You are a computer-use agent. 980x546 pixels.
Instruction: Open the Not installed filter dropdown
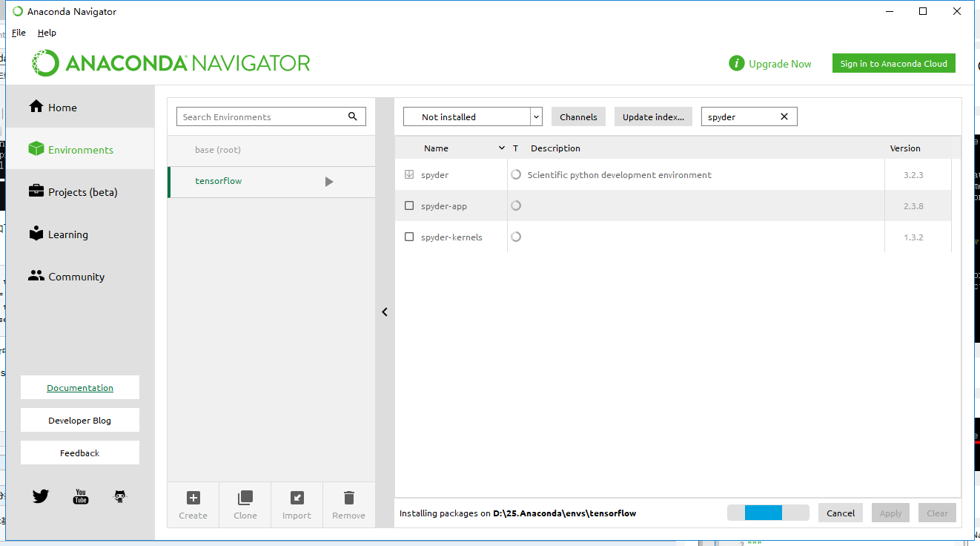point(473,117)
